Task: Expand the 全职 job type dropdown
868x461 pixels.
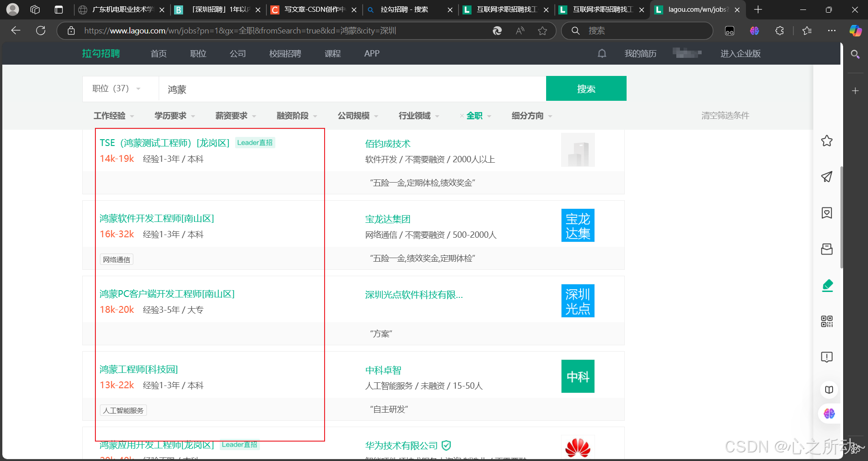Action: tap(479, 116)
